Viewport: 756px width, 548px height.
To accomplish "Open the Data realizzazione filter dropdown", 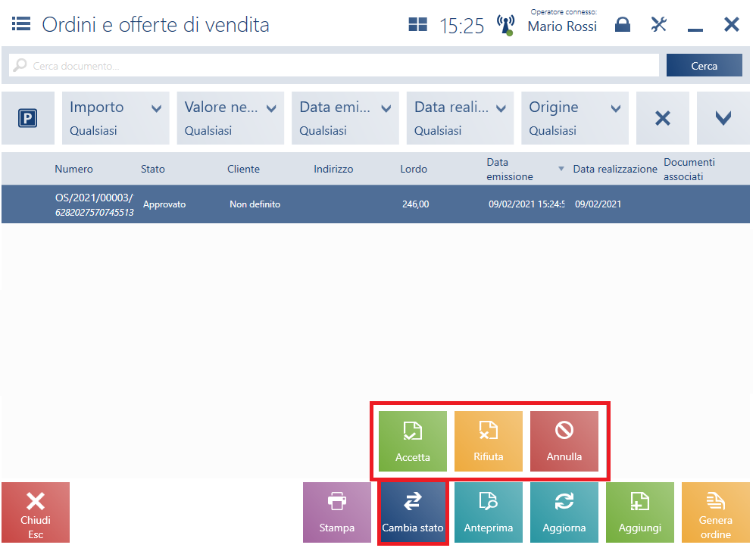I will (x=460, y=118).
